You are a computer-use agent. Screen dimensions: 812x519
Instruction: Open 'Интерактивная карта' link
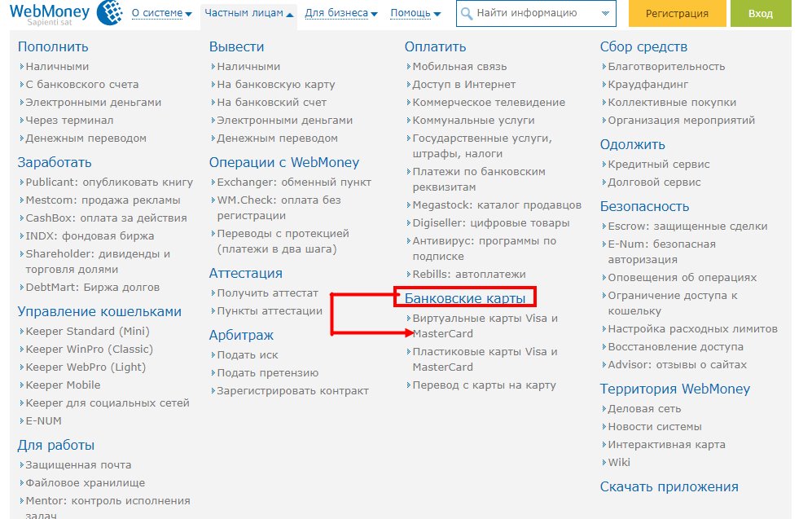pyautogui.click(x=666, y=445)
